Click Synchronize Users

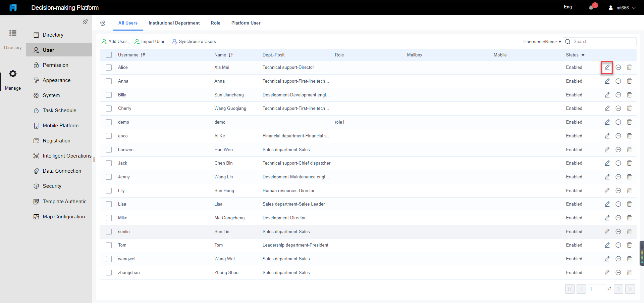point(194,41)
